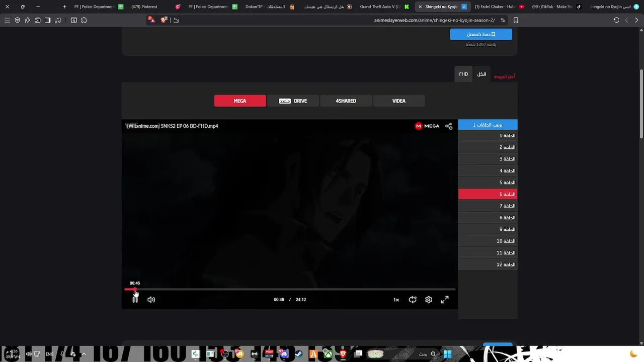This screenshot has height=362, width=644.
Task: Mute the player volume speaker icon
Action: 151,300
